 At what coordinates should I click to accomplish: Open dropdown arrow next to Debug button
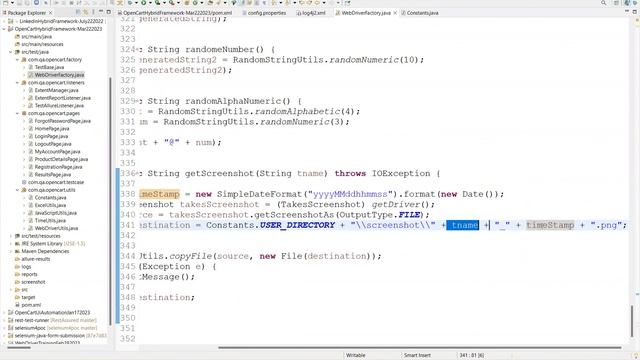pos(136,3)
